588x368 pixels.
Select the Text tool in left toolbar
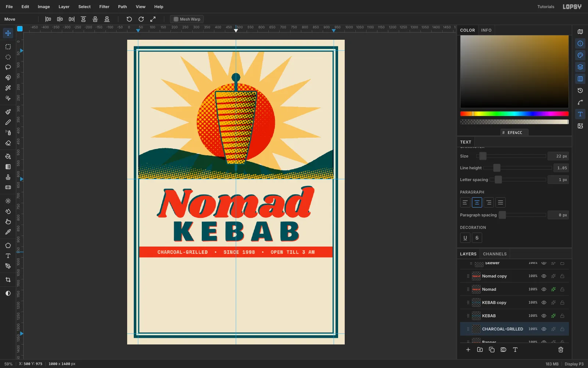8,256
